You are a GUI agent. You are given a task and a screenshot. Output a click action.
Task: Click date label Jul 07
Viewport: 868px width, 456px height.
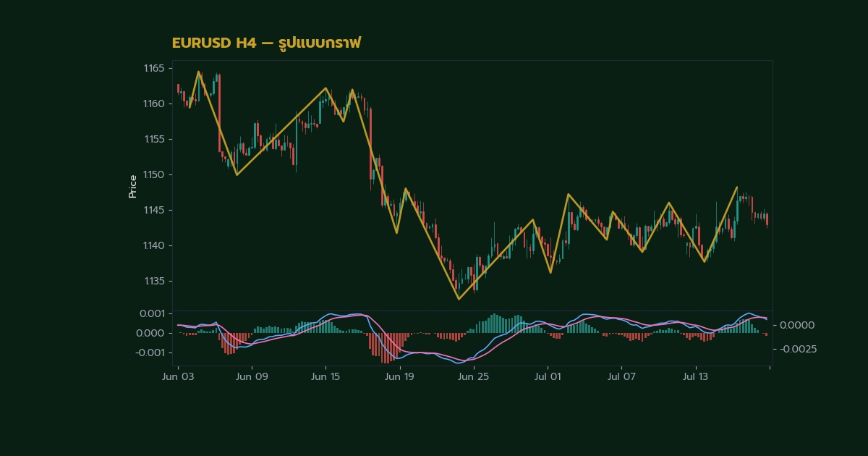621,377
